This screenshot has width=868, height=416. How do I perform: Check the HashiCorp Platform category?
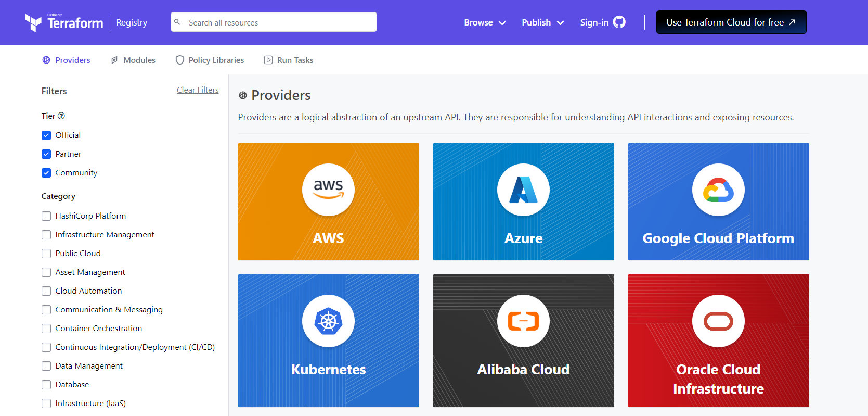46,216
